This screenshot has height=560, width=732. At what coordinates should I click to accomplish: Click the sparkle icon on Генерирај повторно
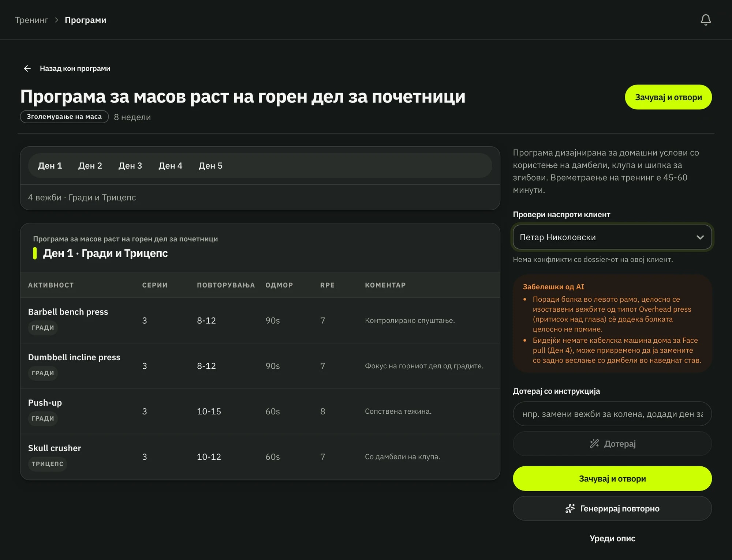tap(570, 508)
